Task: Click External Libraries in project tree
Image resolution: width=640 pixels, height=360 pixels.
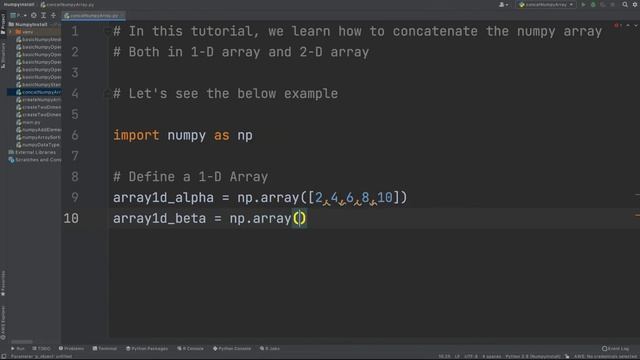Action: tap(32, 152)
